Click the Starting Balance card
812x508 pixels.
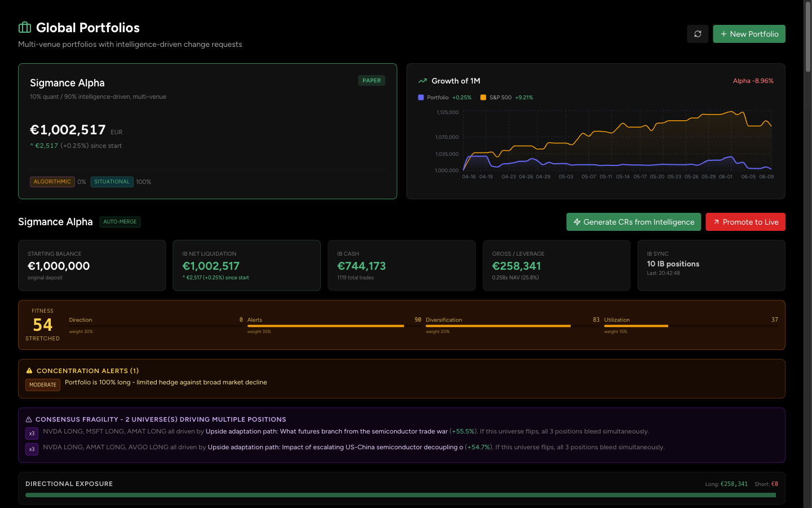(92, 265)
